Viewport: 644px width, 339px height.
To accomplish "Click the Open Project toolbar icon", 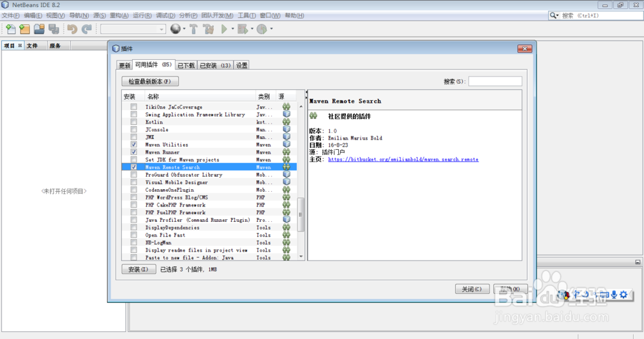I will (x=39, y=29).
